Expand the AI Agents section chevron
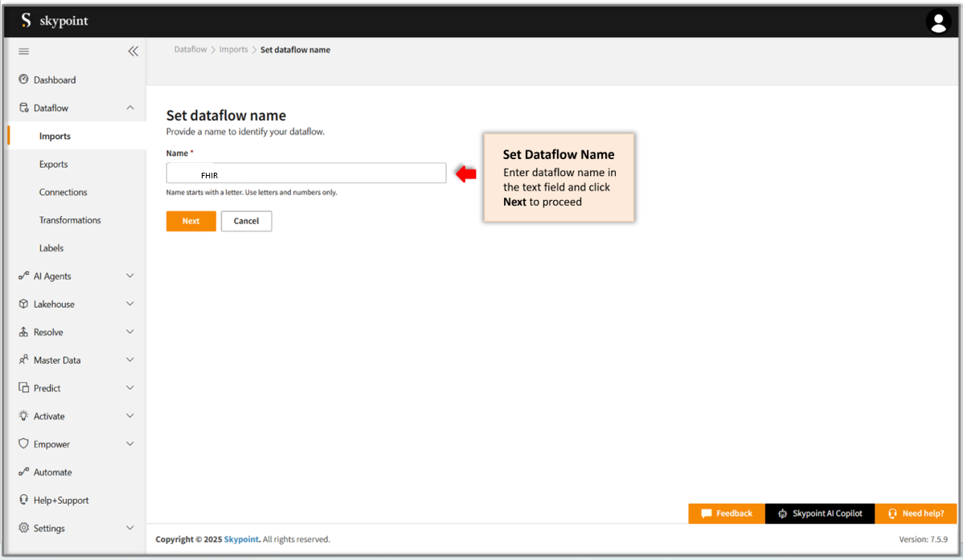The image size is (963, 560). pos(130,276)
